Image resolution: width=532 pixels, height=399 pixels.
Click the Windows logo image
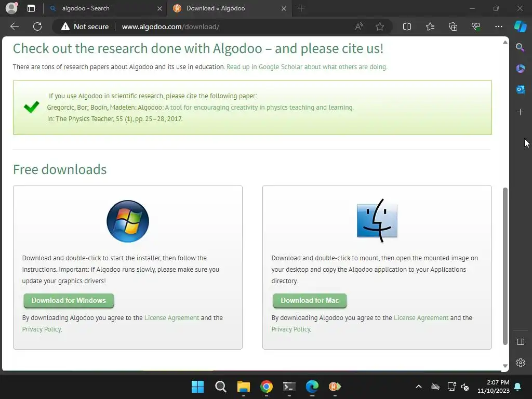point(128,221)
